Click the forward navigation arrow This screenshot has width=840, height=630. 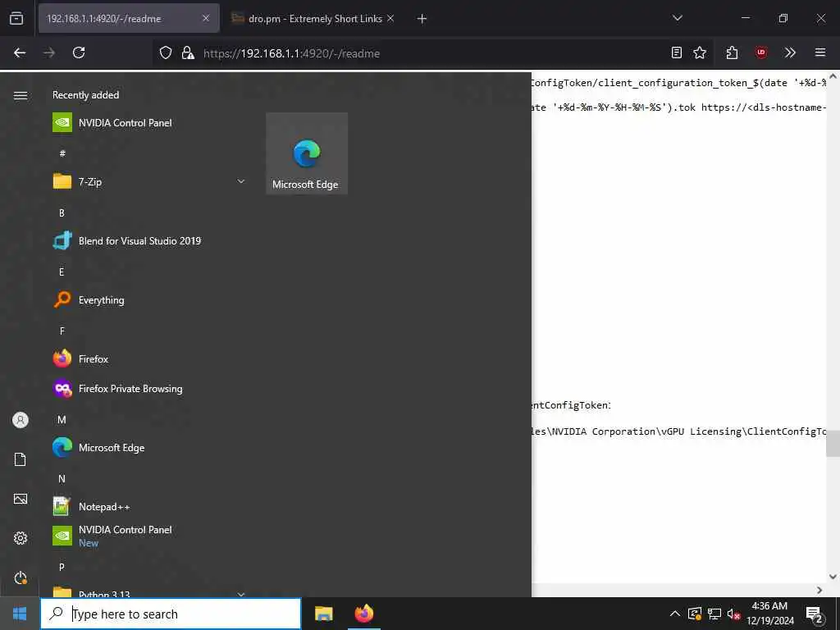click(x=49, y=52)
